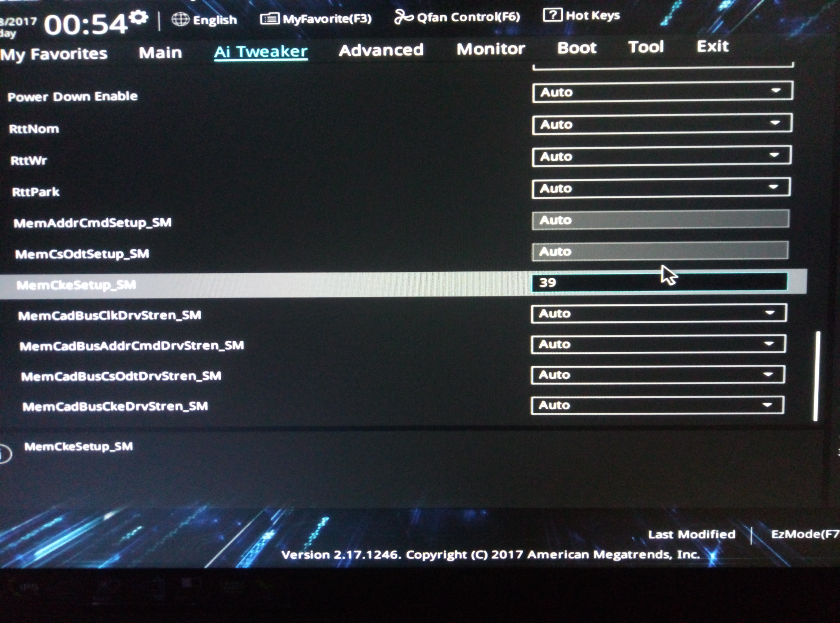Open the Monitor tab
Viewport: 840px width, 623px height.
pyautogui.click(x=490, y=49)
